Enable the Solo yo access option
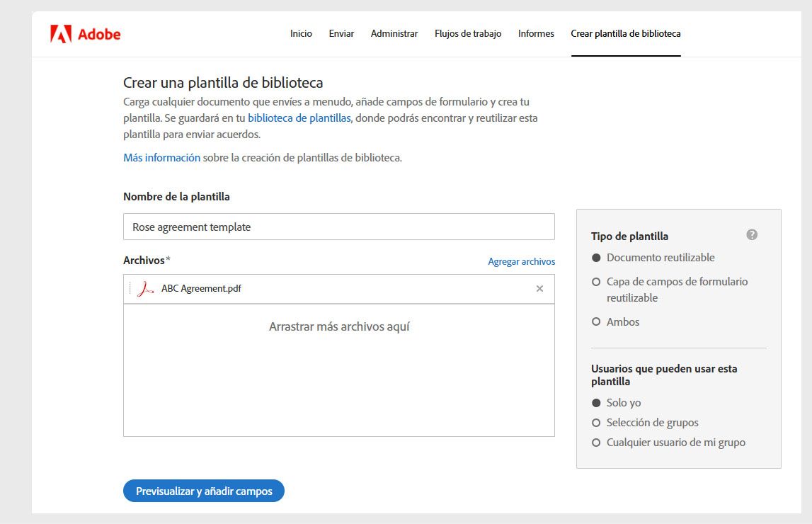The width and height of the screenshot is (812, 524). point(595,402)
